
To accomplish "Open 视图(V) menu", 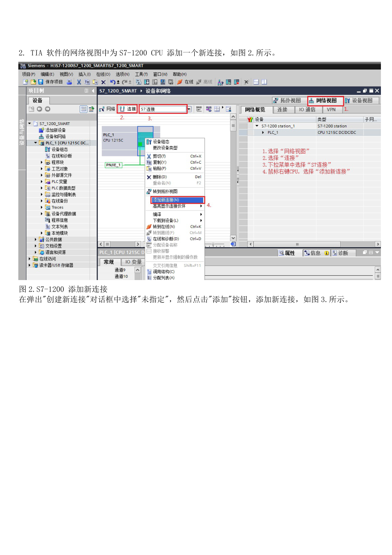I will 66,74.
